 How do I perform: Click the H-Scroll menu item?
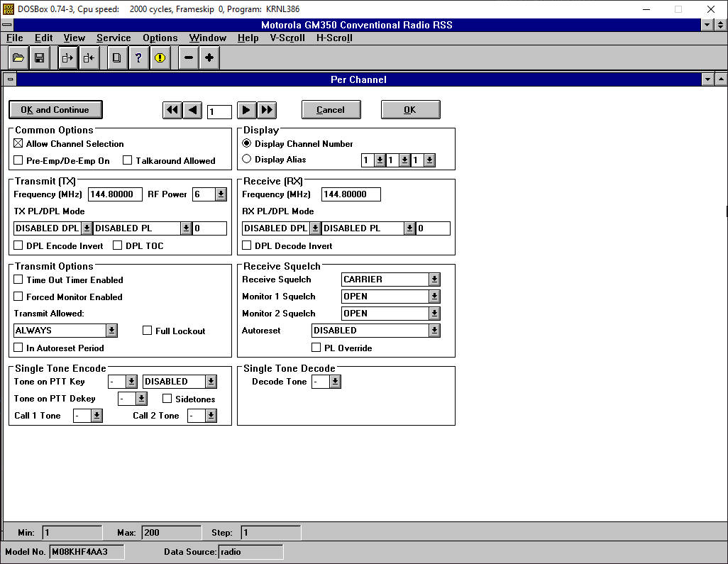click(334, 38)
